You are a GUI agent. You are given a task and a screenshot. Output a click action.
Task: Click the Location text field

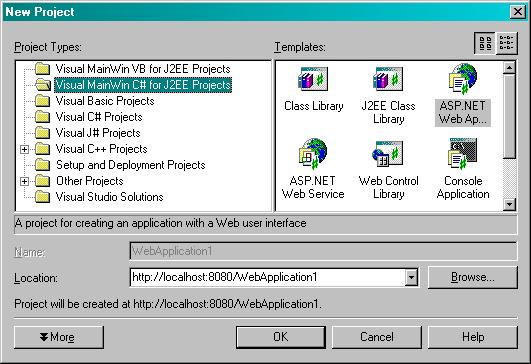click(x=268, y=278)
